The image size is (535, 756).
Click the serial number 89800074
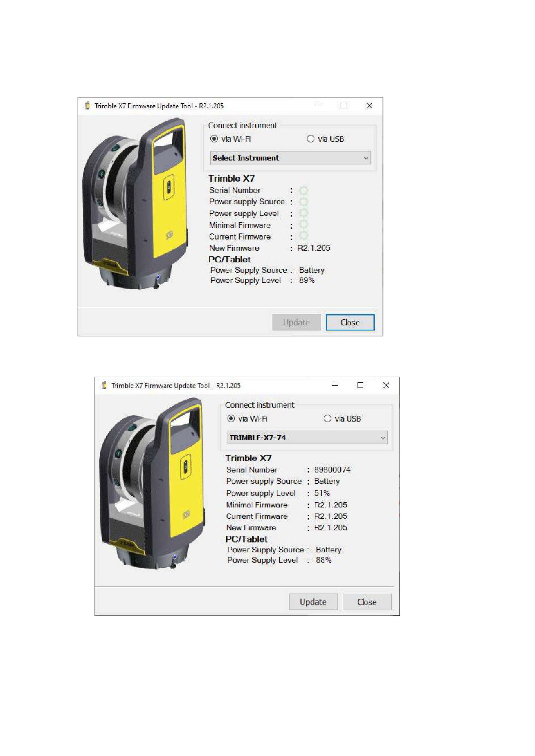pos(332,470)
